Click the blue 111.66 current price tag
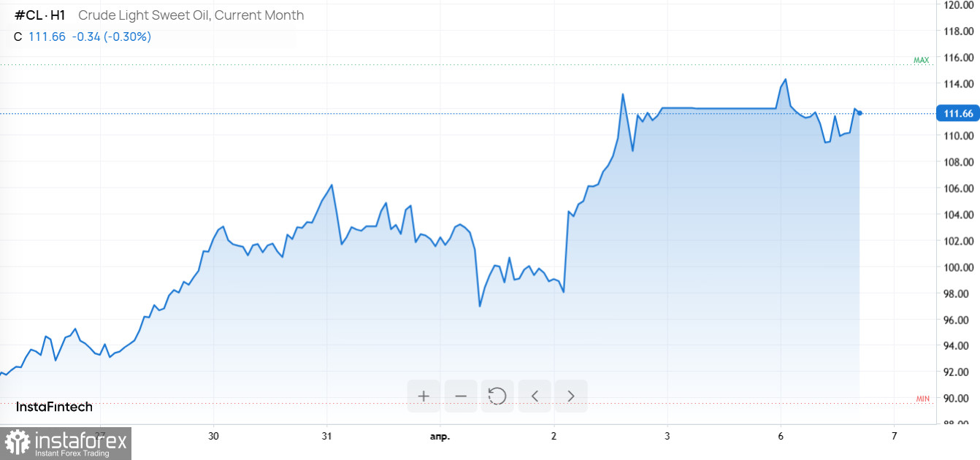 pyautogui.click(x=957, y=113)
